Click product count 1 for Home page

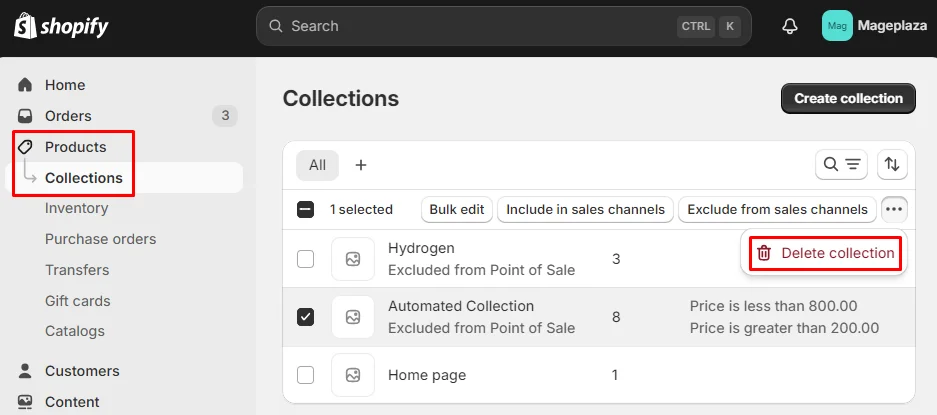pyautogui.click(x=615, y=375)
